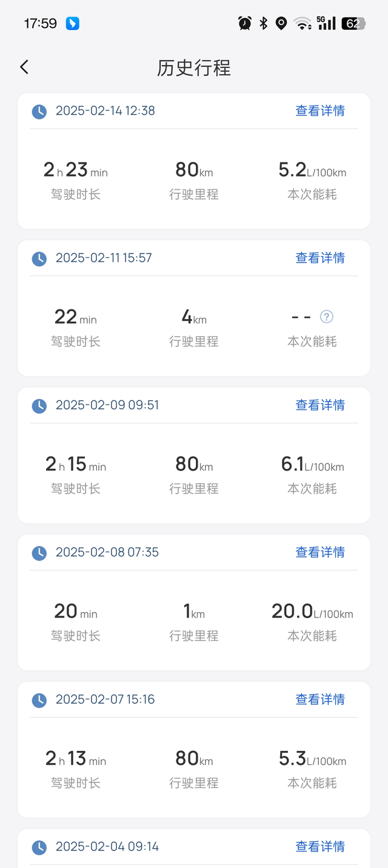The width and height of the screenshot is (388, 868).
Task: Tap clock icon for 2025-02-09 trip
Action: [39, 405]
